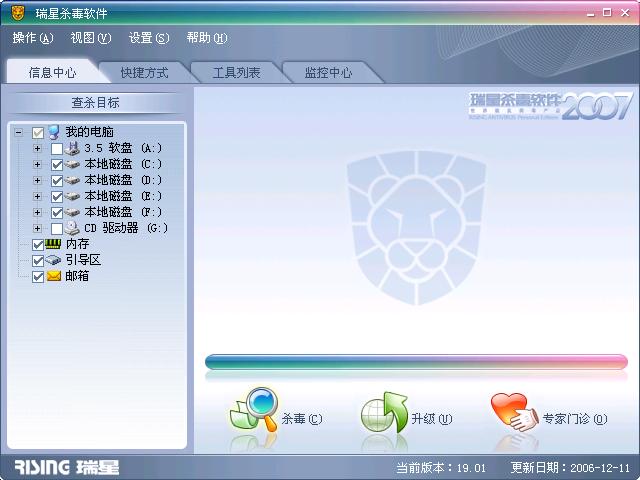Click the 瑞星杀毒软件 window title text
The width and height of the screenshot is (640, 480).
(71, 13)
